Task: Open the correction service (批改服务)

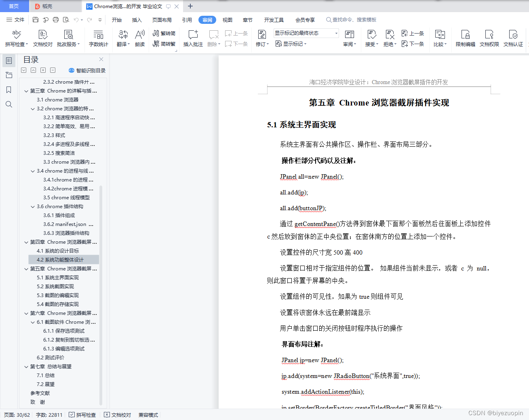Action: 68,38
